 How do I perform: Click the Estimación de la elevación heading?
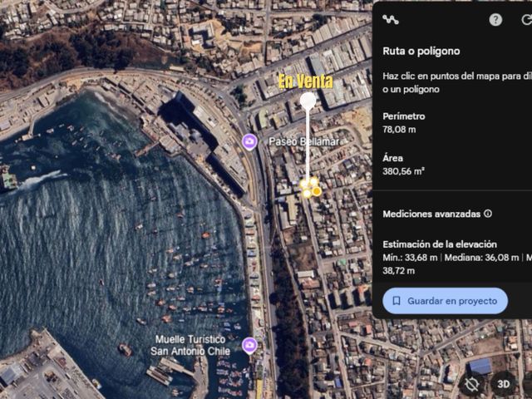[440, 244]
